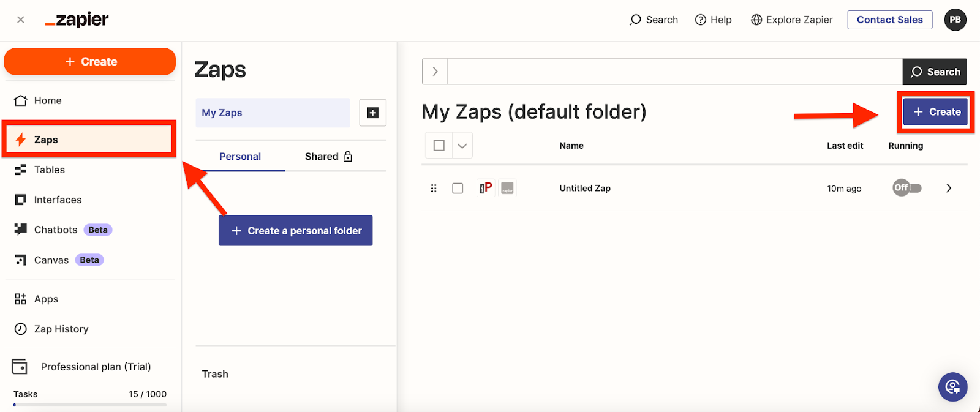Click the Chatbots icon in sidebar
The width and height of the screenshot is (980, 412).
pyautogui.click(x=21, y=230)
